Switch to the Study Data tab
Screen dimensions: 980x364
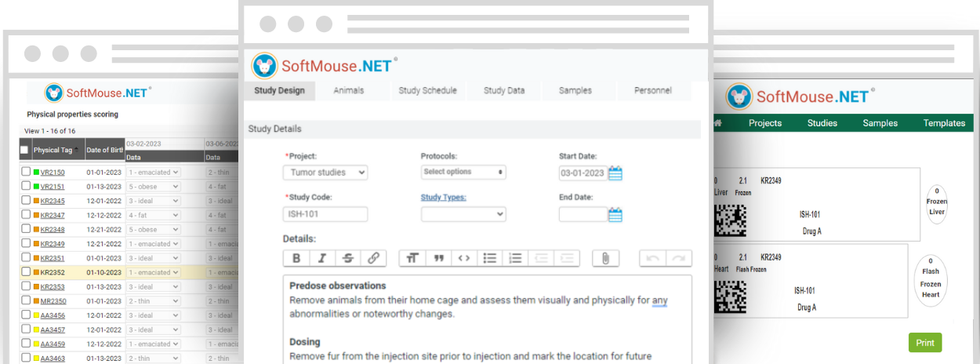point(504,90)
